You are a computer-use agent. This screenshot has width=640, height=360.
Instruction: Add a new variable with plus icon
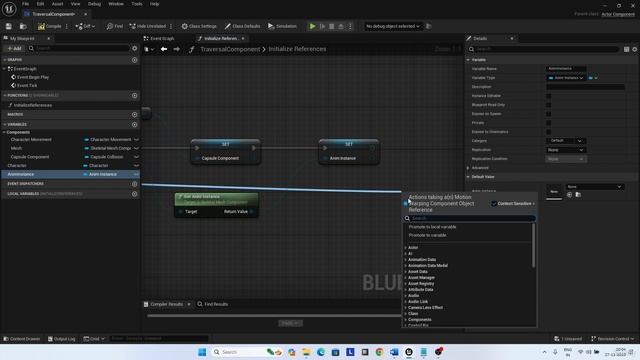pos(135,124)
